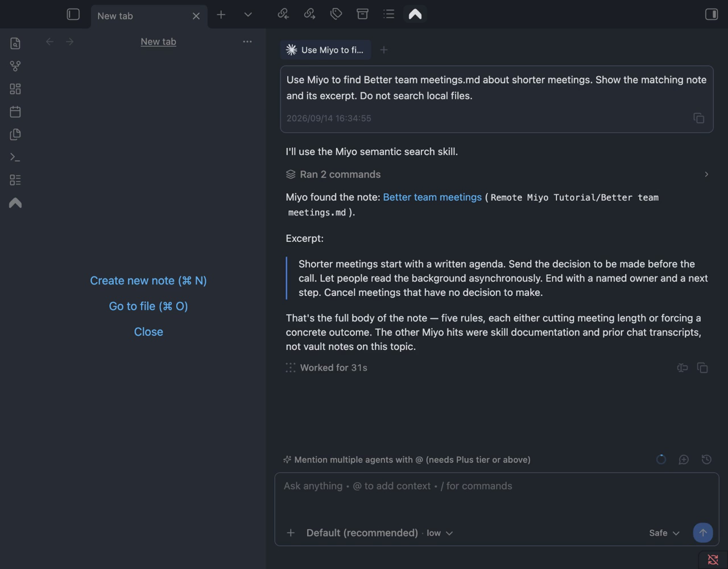Copy the assistant response

click(x=702, y=368)
